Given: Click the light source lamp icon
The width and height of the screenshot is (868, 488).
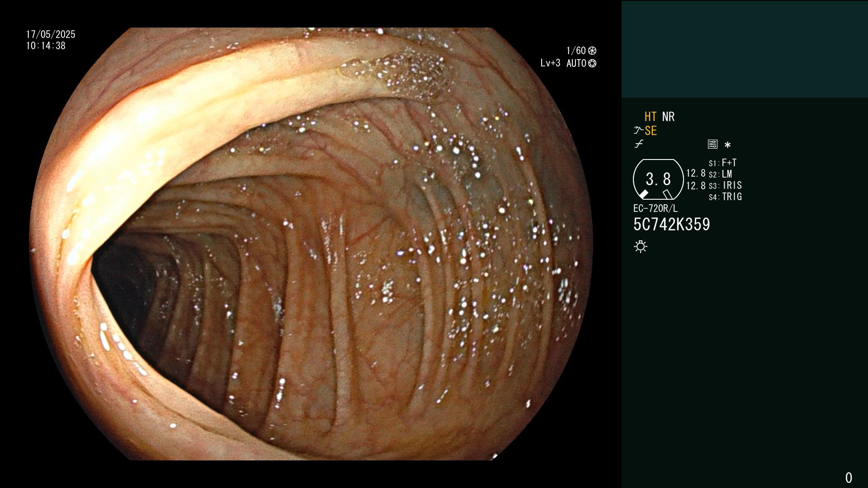Looking at the screenshot, I should 641,246.
